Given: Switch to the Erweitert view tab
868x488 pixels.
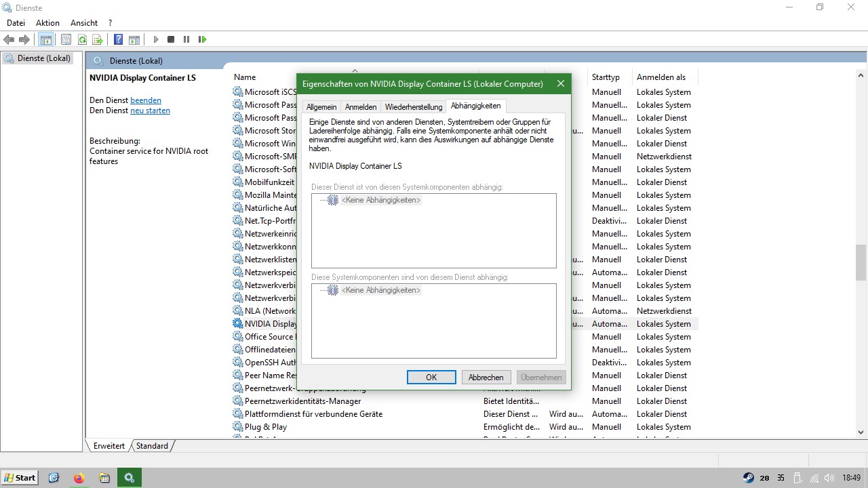Looking at the screenshot, I should (x=109, y=446).
